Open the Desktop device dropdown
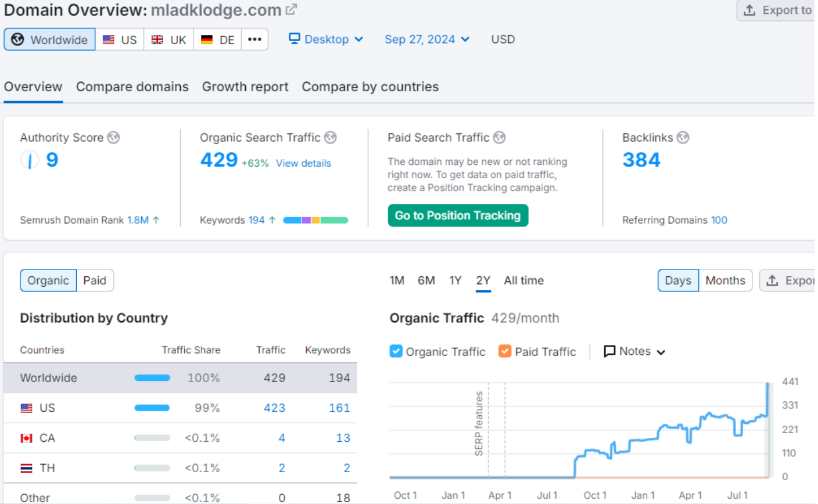Image resolution: width=818 pixels, height=504 pixels. click(326, 39)
